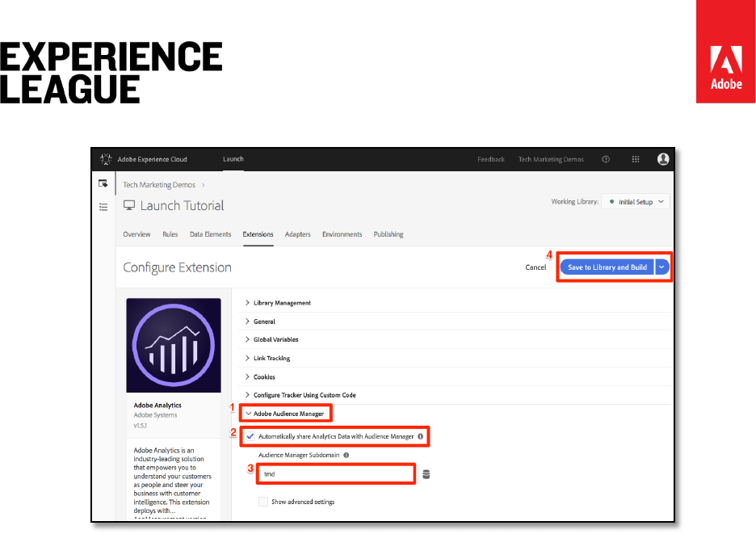The height and width of the screenshot is (534, 756).
Task: Click the Audience Manager Subdomain label
Action: 299,455
